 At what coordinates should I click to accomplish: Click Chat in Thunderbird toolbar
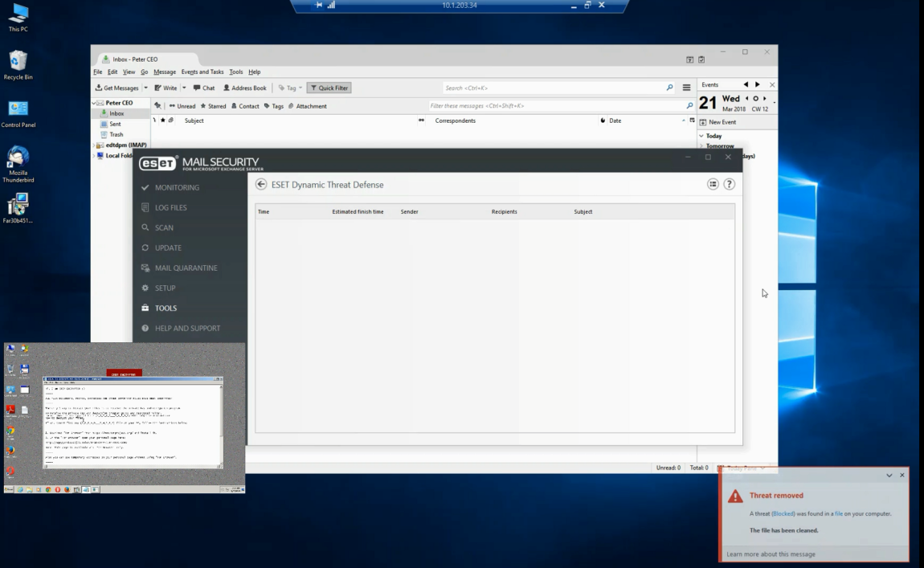(x=204, y=88)
